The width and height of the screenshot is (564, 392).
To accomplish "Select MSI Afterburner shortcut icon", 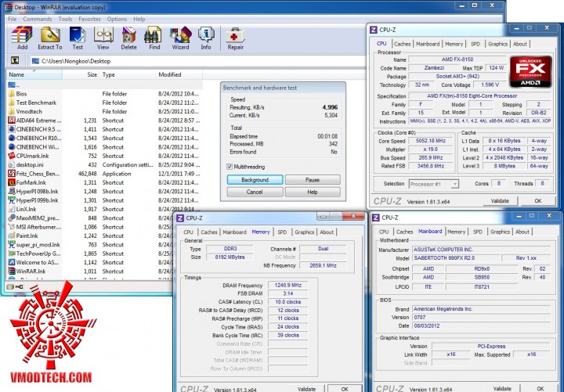I will pos(12,227).
